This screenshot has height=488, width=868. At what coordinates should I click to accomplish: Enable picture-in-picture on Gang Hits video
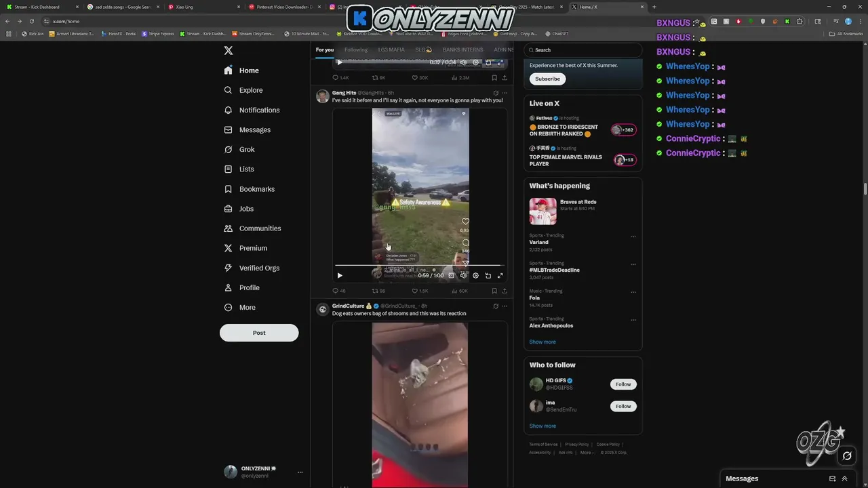pos(488,275)
